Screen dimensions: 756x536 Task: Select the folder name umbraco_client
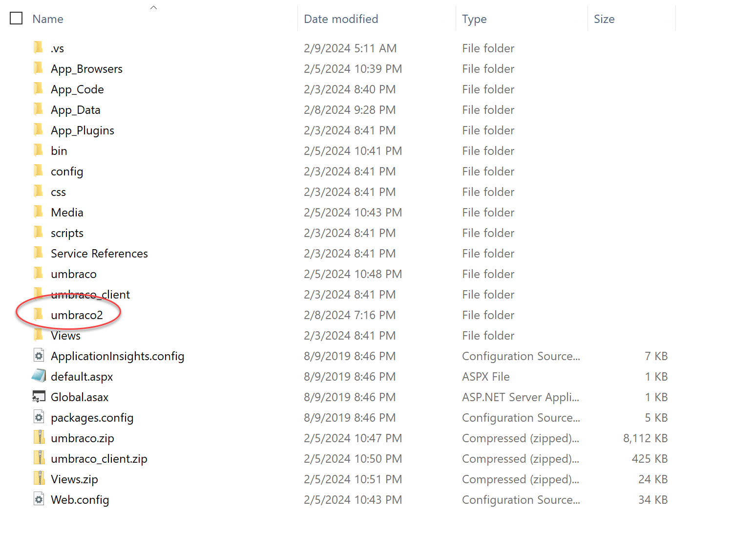coord(90,295)
